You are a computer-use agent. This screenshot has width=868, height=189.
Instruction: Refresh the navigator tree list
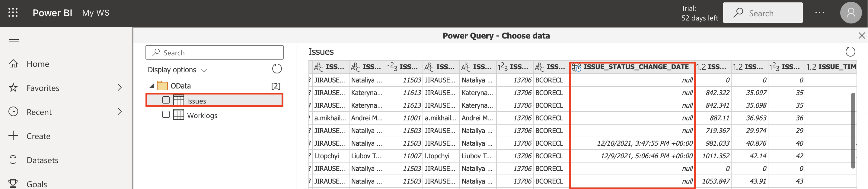pyautogui.click(x=277, y=69)
